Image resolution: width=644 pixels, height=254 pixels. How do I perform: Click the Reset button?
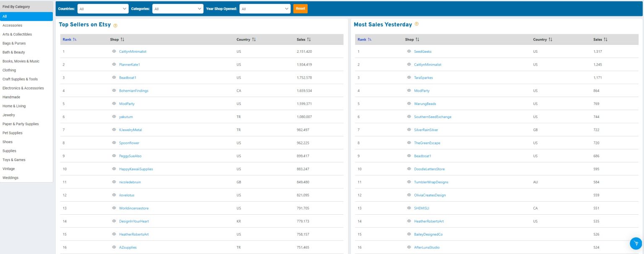pos(301,8)
